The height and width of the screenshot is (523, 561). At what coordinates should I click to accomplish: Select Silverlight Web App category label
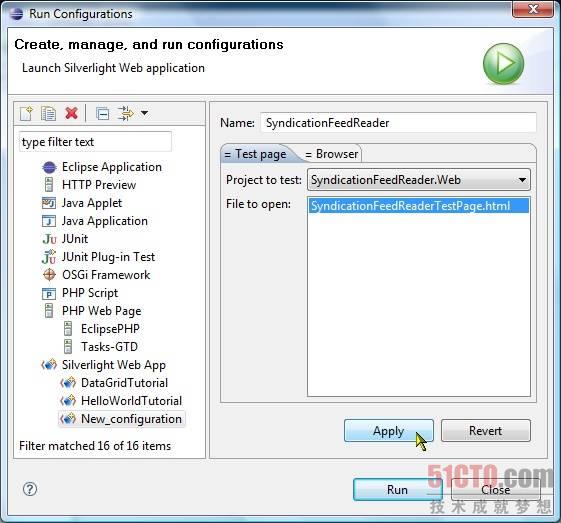pyautogui.click(x=113, y=365)
